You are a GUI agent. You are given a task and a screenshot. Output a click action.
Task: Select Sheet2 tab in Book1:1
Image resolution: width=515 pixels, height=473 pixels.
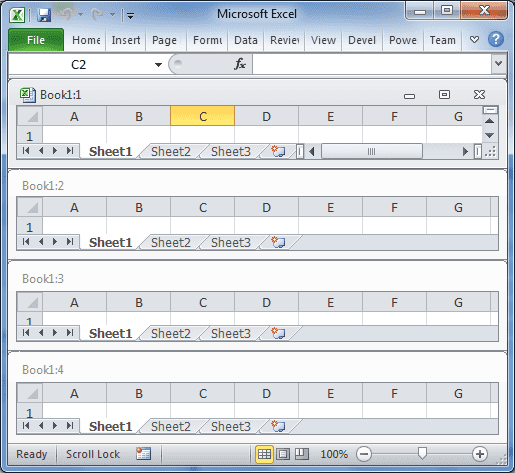point(171,152)
